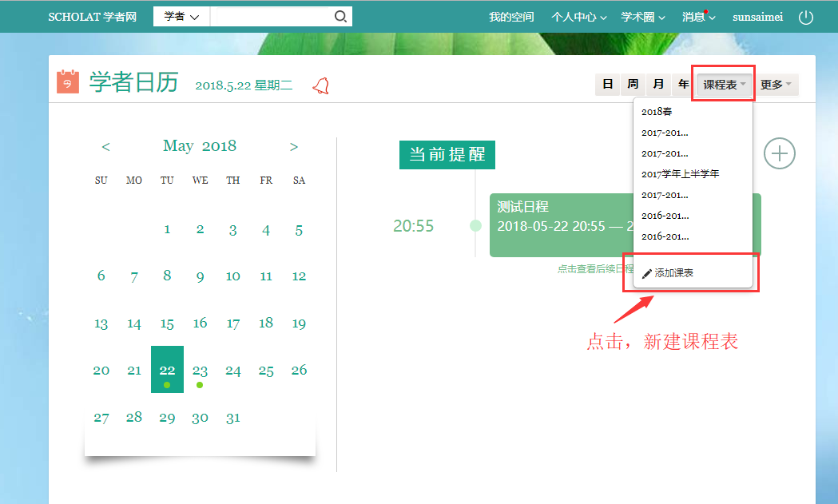Click the sunsaimei username link
The image size is (838, 504).
(x=757, y=17)
